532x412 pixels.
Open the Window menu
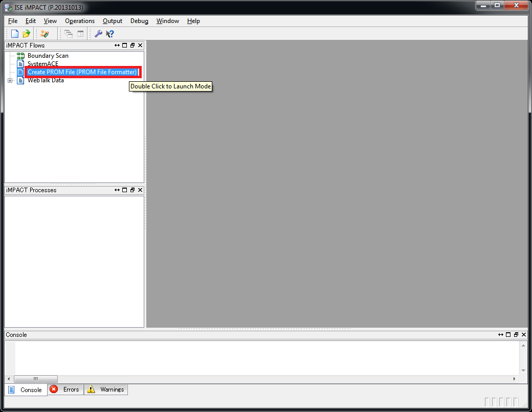[x=168, y=21]
